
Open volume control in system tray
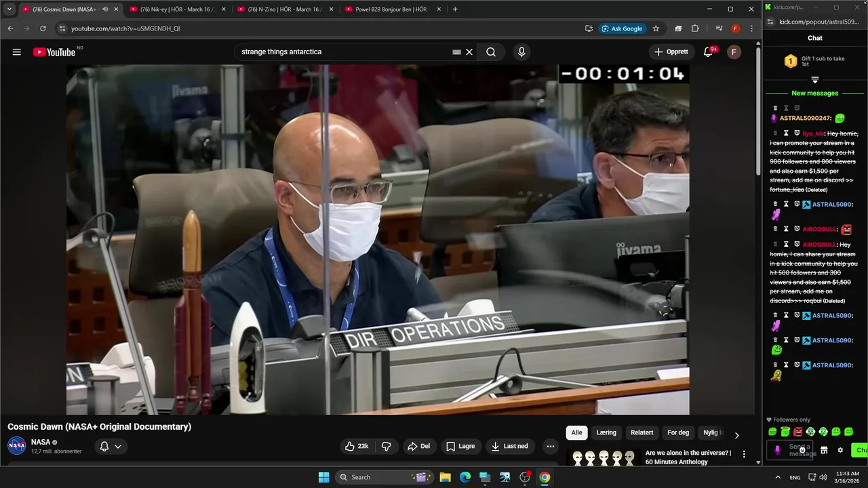pos(823,477)
